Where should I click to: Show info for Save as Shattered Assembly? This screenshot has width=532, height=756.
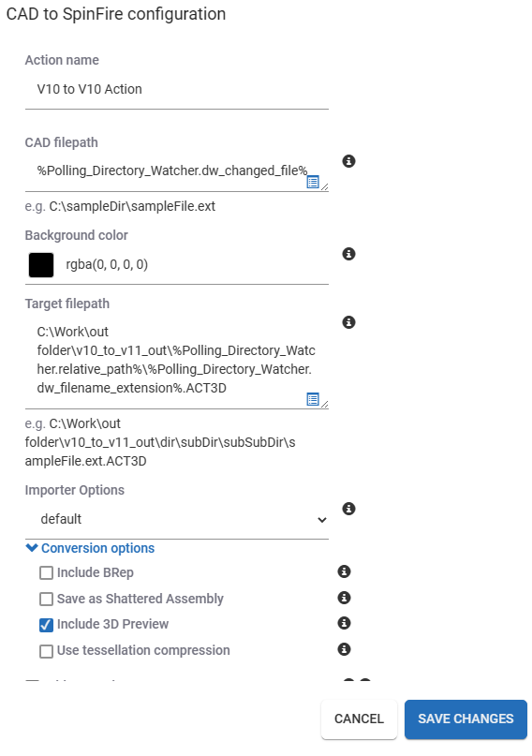click(x=344, y=598)
